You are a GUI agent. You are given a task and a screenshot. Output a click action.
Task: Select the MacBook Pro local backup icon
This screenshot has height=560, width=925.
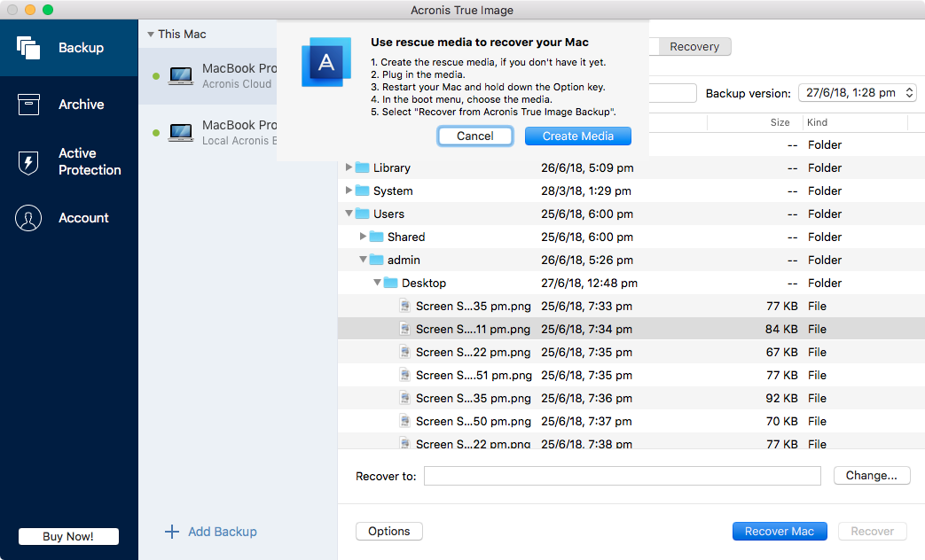point(181,133)
